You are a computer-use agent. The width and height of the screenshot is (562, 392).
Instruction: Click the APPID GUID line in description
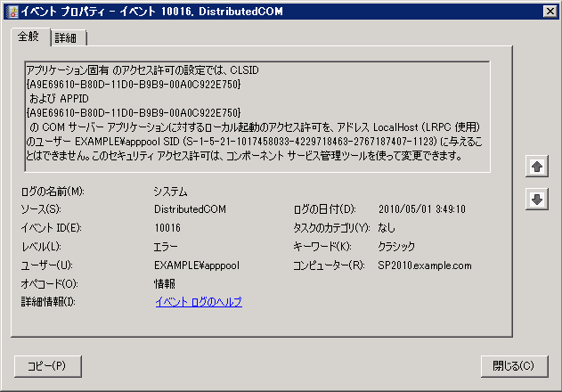point(134,113)
